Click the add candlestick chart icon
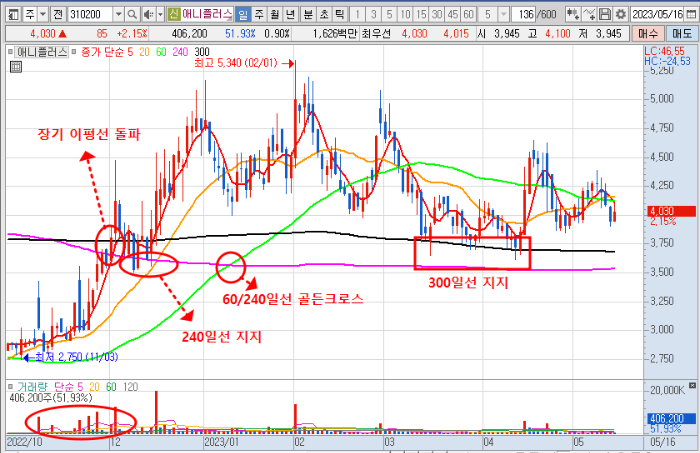Screen dimensions: 700x453 click(573, 15)
